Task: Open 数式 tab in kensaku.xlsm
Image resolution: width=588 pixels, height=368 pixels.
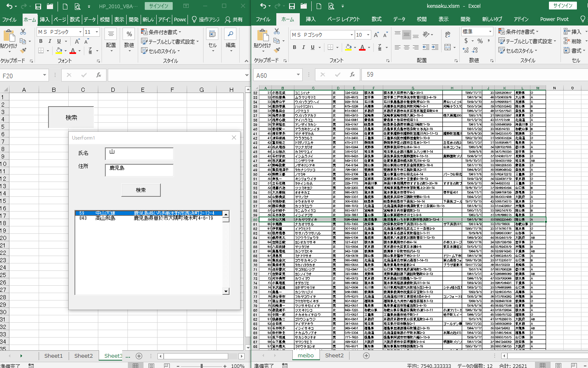Action: coord(377,19)
